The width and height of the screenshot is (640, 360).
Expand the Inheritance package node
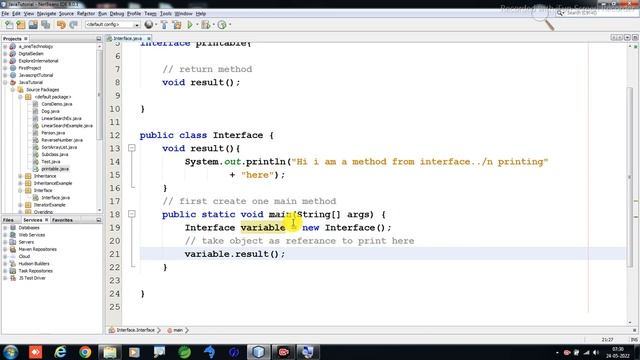(20, 176)
